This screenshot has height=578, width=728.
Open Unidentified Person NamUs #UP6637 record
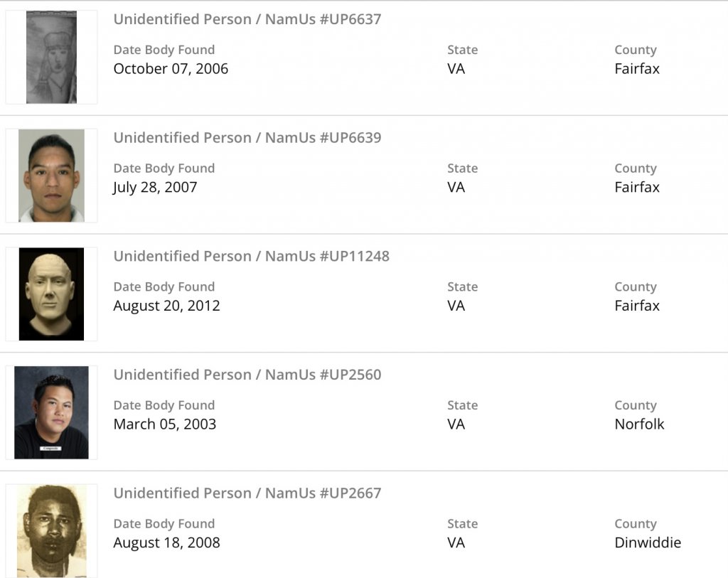click(x=247, y=19)
